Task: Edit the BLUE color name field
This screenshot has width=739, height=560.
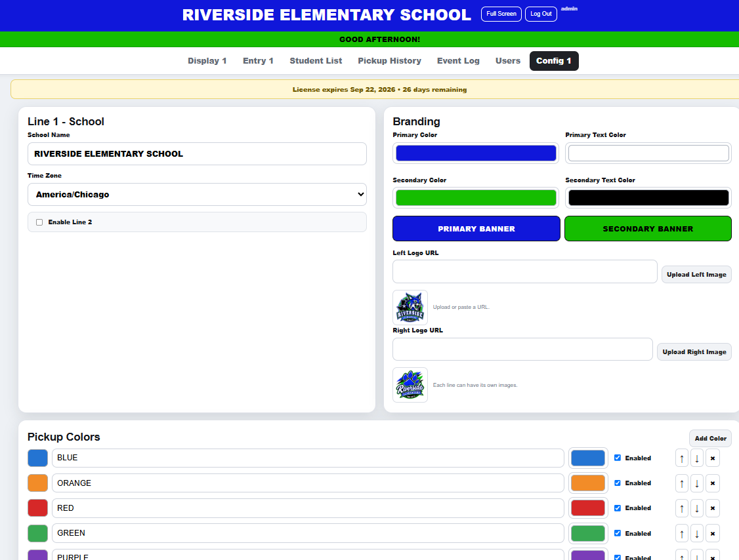Action: [308, 458]
